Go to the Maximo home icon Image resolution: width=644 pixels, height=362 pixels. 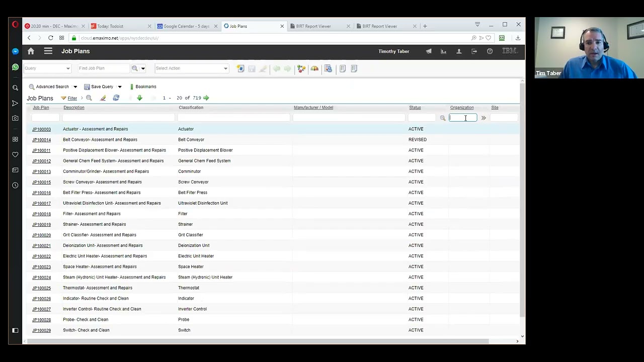pyautogui.click(x=31, y=51)
